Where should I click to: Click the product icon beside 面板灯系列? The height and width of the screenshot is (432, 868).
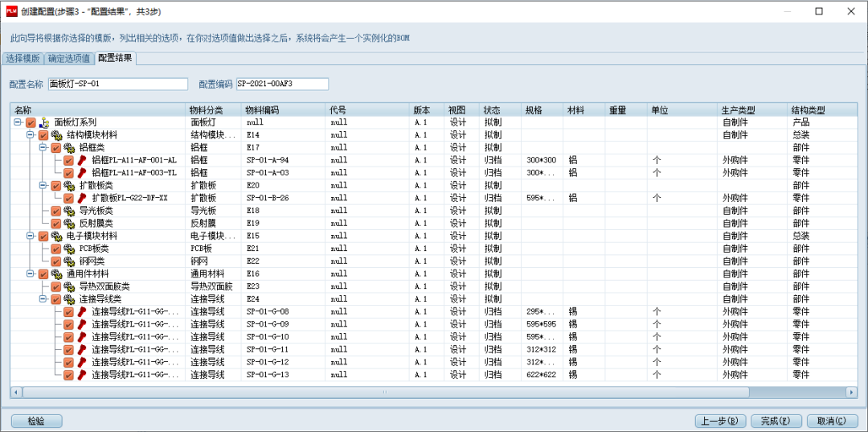pyautogui.click(x=45, y=122)
